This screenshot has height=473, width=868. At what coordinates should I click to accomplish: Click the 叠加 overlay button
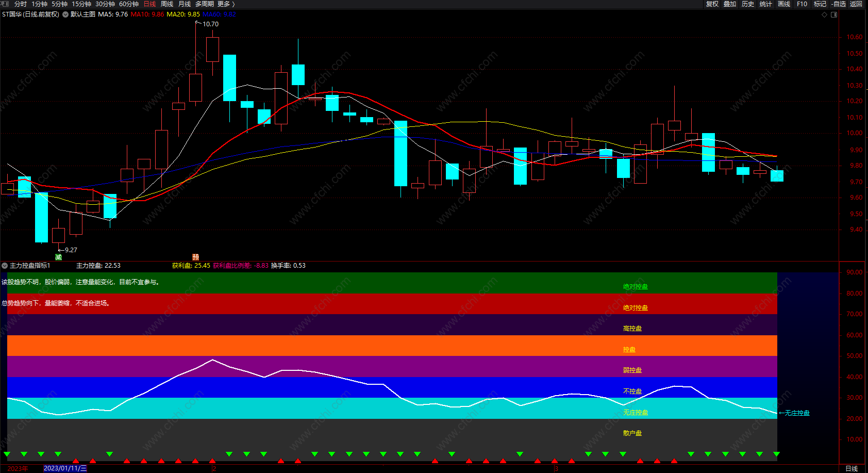click(730, 4)
